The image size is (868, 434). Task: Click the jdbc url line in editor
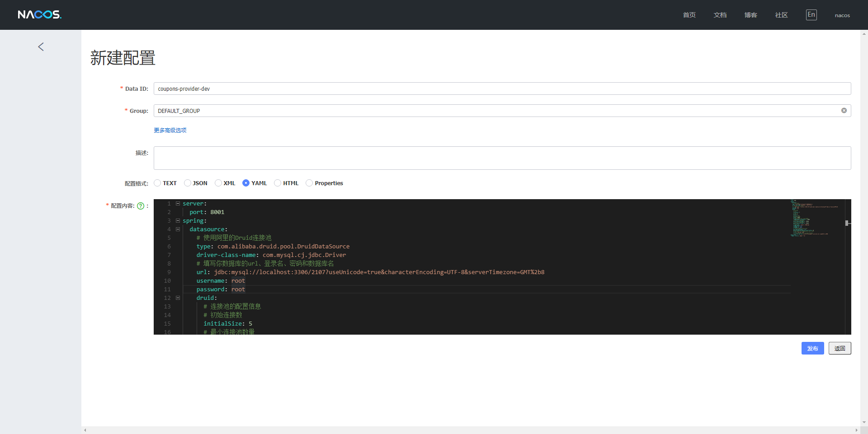point(370,272)
